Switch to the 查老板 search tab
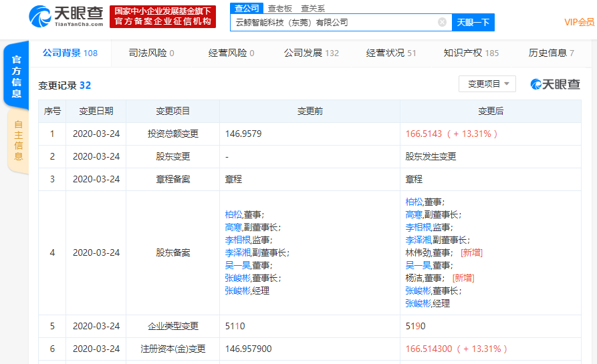This screenshot has height=364, width=597. pyautogui.click(x=280, y=9)
